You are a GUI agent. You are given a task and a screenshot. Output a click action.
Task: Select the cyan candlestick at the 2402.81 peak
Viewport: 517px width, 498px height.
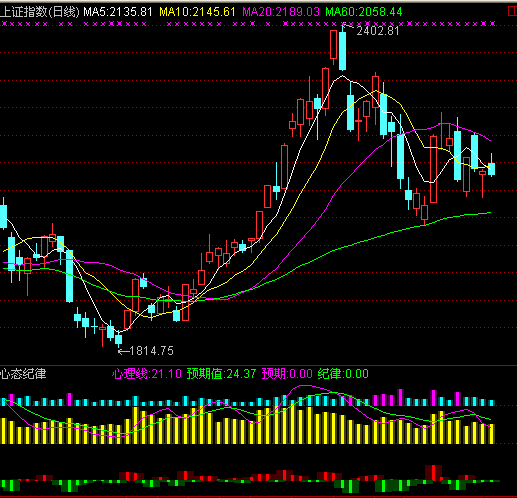pyautogui.click(x=342, y=51)
